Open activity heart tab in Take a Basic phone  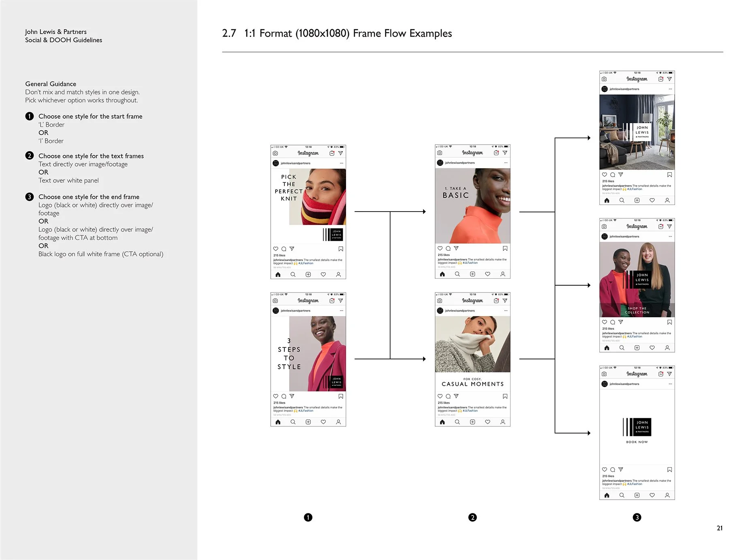[x=487, y=274]
